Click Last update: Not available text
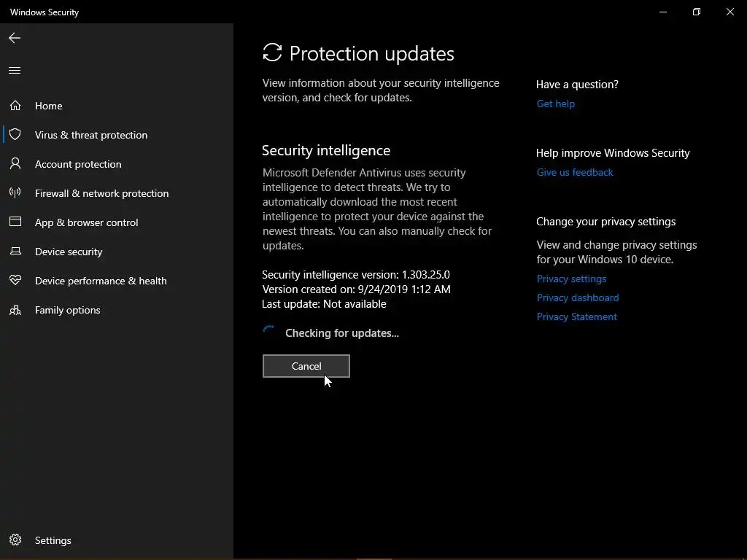747x560 pixels. pyautogui.click(x=324, y=304)
